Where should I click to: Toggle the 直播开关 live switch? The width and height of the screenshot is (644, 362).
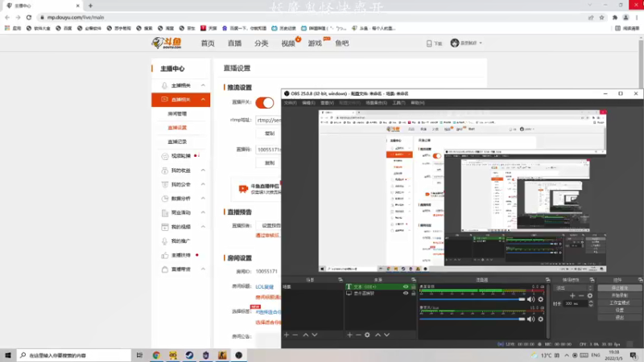[x=265, y=103]
